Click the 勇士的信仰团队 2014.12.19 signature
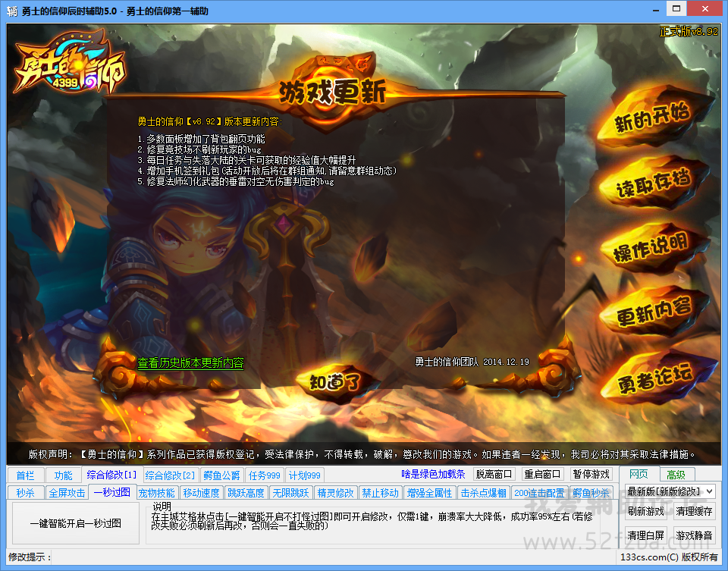The image size is (728, 571). click(472, 362)
